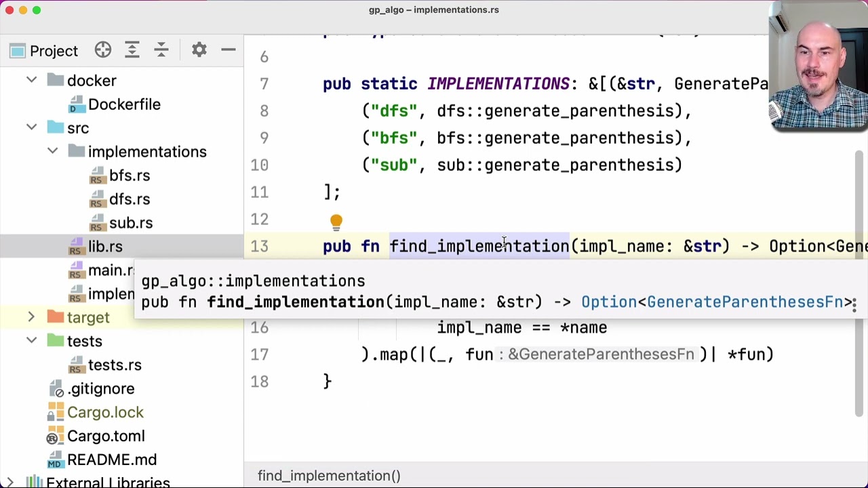Select the src folder row
The image size is (868, 488).
pos(121,128)
